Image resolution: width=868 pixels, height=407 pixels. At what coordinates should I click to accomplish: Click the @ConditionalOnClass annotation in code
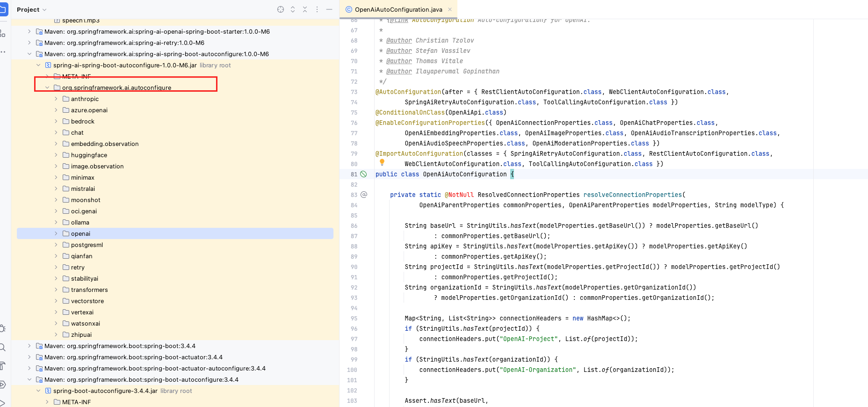(410, 113)
